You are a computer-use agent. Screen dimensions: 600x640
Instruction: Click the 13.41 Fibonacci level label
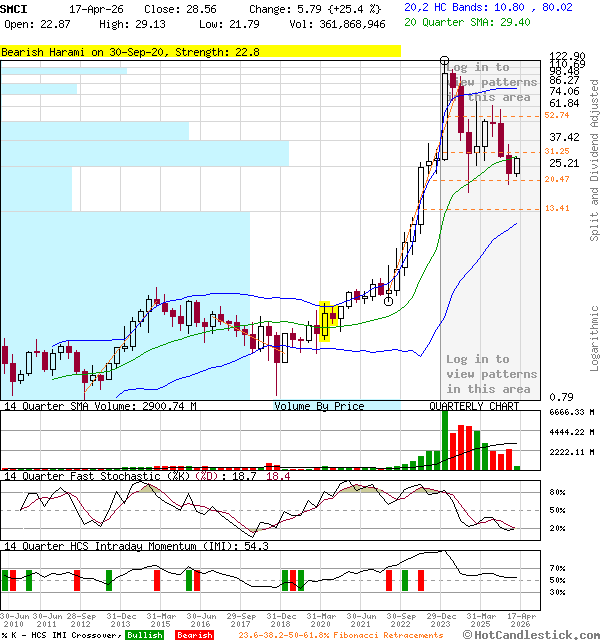[557, 209]
